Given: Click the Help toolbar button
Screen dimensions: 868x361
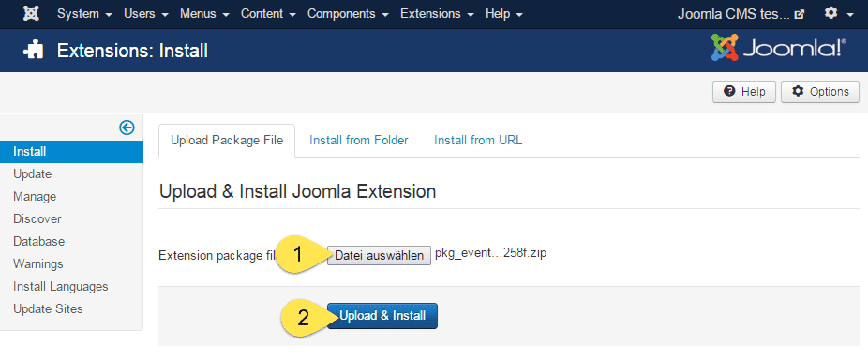Looking at the screenshot, I should [744, 92].
